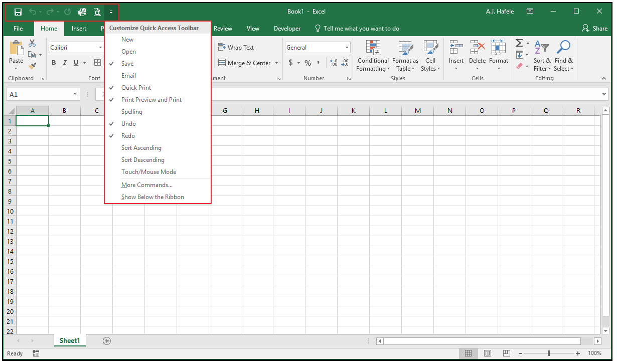This screenshot has height=364, width=617.
Task: Switch to Page Break Preview view
Action: [506, 353]
